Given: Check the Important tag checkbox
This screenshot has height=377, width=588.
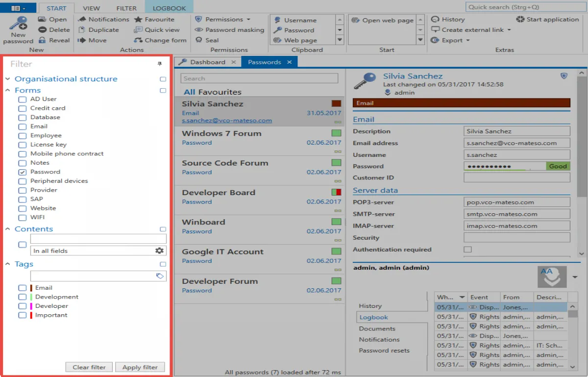Looking at the screenshot, I should (x=22, y=315).
